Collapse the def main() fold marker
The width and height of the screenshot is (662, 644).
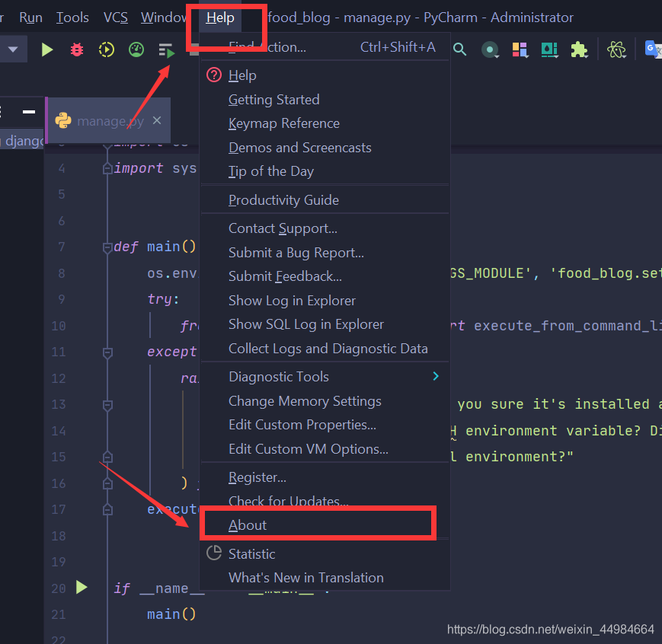point(107,247)
